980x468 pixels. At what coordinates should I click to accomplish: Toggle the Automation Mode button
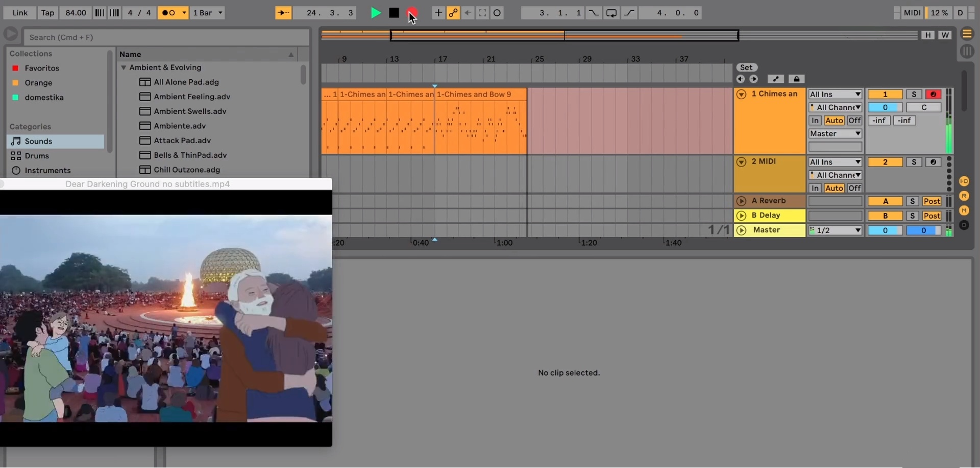coord(776,79)
